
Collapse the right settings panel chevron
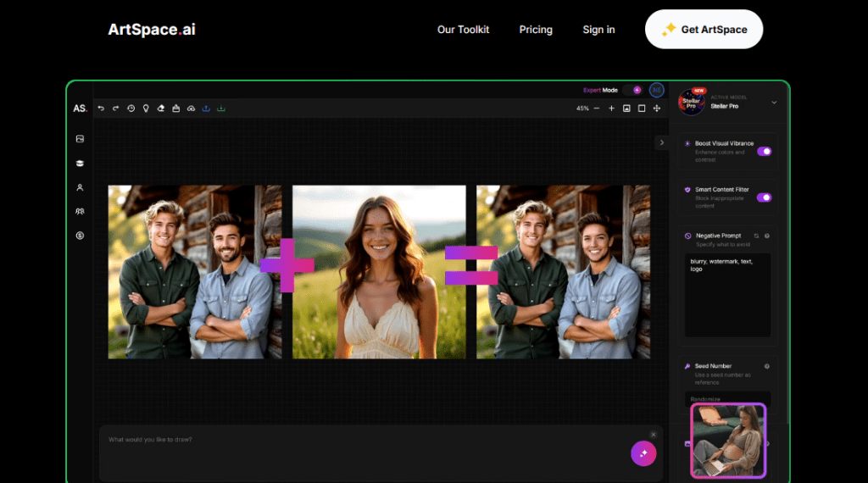661,142
